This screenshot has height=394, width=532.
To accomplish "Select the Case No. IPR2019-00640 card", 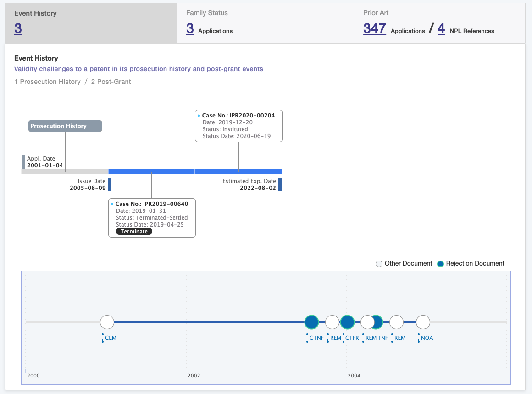I will point(152,217).
